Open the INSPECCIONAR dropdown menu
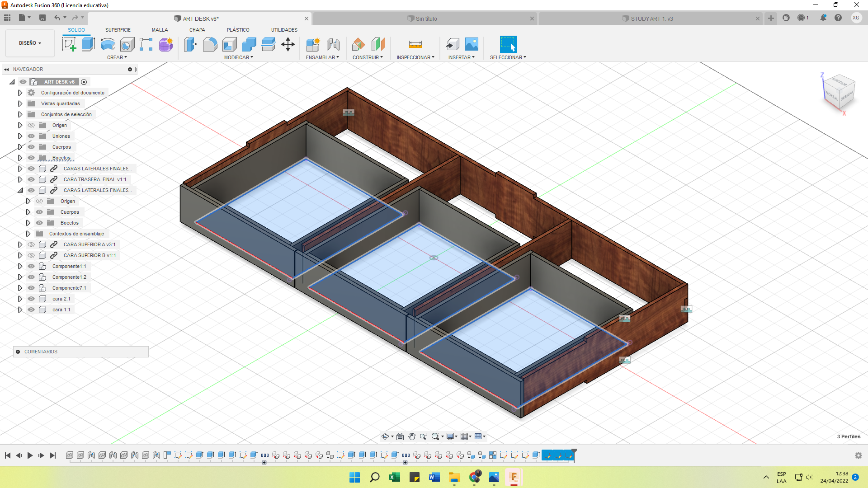The height and width of the screenshot is (488, 868). click(415, 57)
